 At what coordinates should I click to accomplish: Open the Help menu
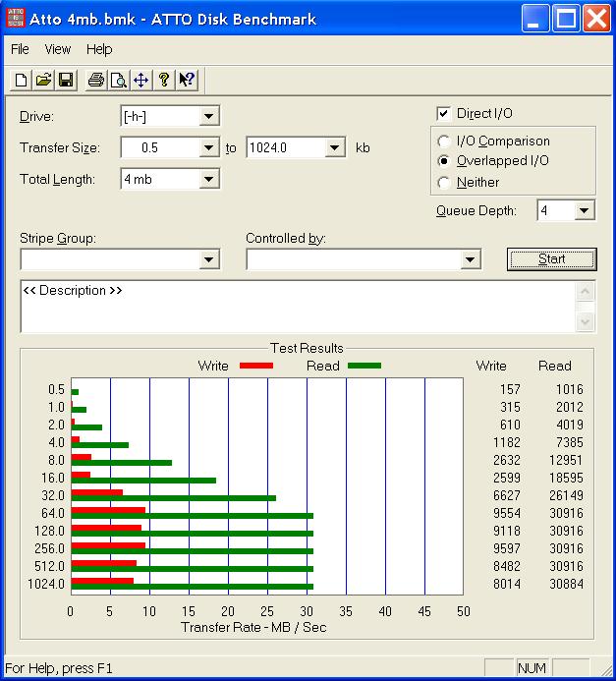99,49
